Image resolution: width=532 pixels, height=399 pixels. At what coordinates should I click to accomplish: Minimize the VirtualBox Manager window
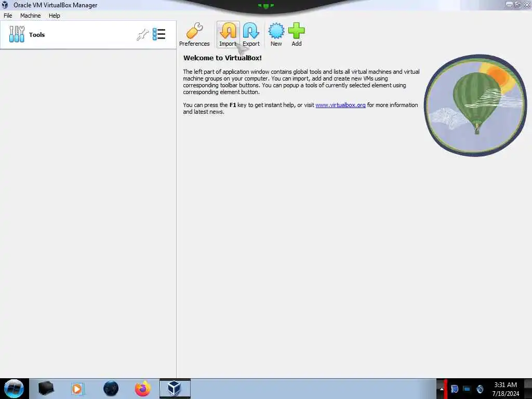[x=509, y=5]
